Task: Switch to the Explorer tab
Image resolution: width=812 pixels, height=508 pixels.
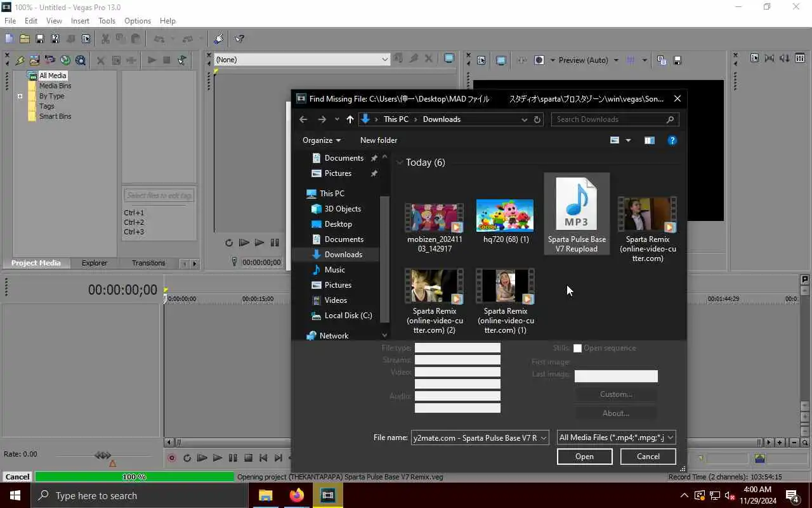Action: [x=95, y=263]
